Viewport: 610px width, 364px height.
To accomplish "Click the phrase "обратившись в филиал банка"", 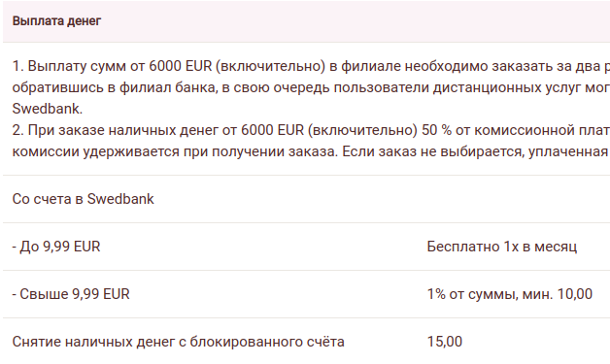I will (x=115, y=87).
